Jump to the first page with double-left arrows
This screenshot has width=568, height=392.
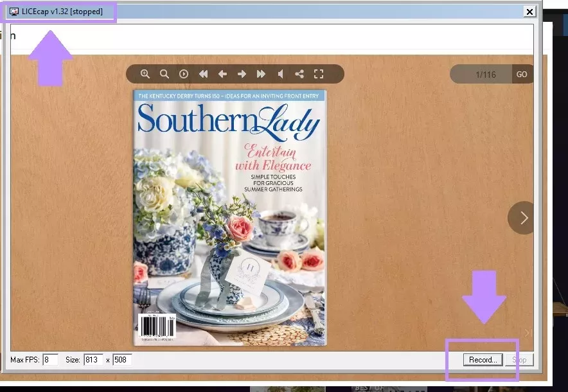pyautogui.click(x=203, y=74)
